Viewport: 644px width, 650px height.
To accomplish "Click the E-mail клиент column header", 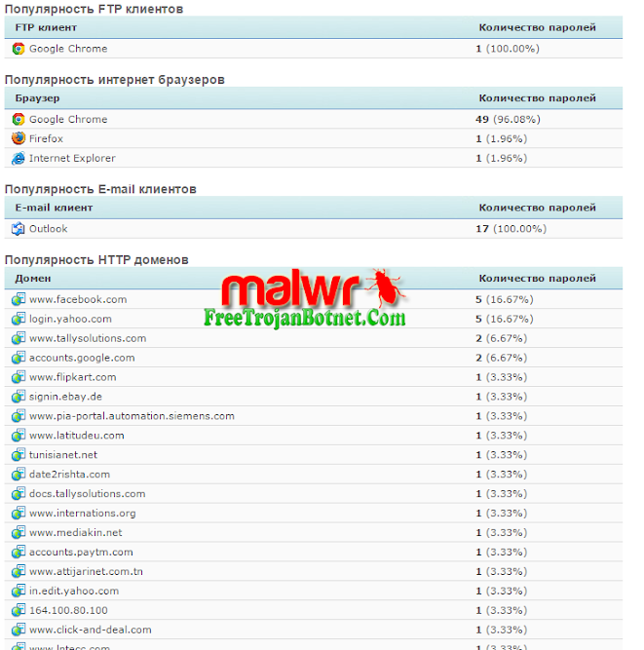I will (54, 208).
